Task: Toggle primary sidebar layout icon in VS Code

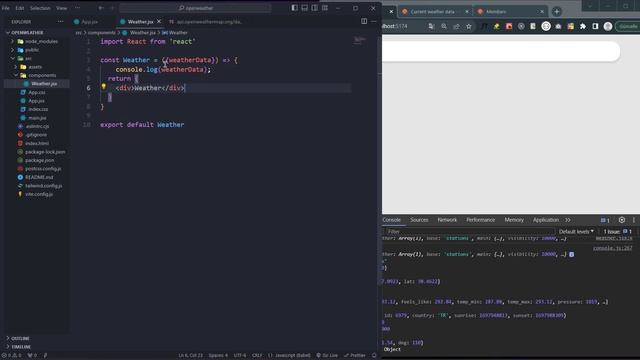Action: click(295, 8)
